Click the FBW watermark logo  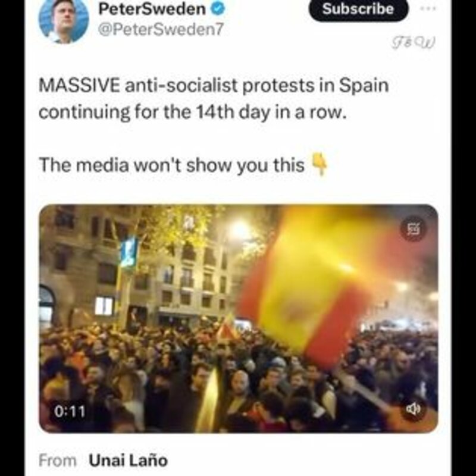pos(413,42)
